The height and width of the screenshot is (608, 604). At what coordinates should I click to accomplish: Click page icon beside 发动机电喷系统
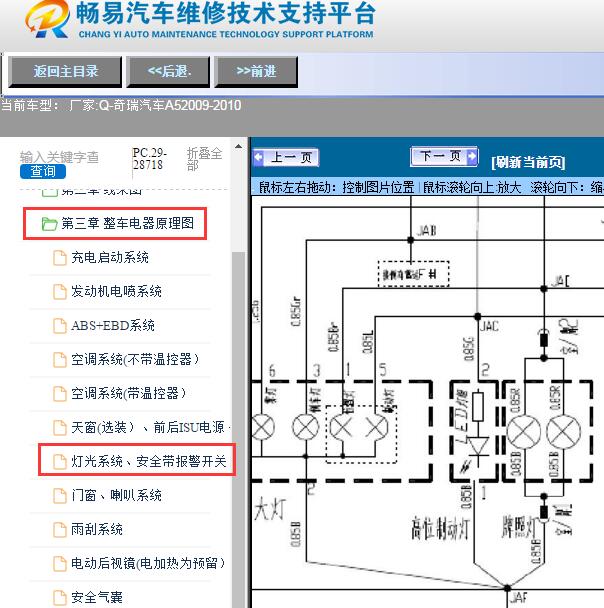click(60, 292)
